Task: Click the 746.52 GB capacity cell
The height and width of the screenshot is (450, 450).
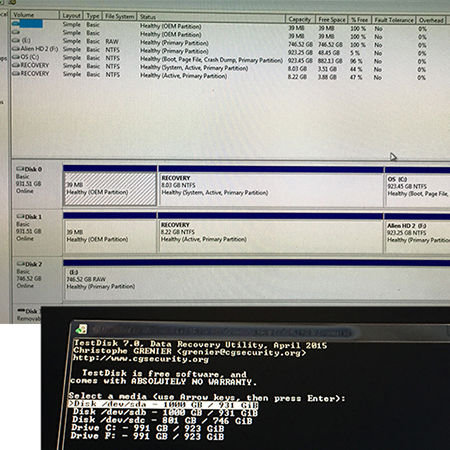Action: (300, 44)
